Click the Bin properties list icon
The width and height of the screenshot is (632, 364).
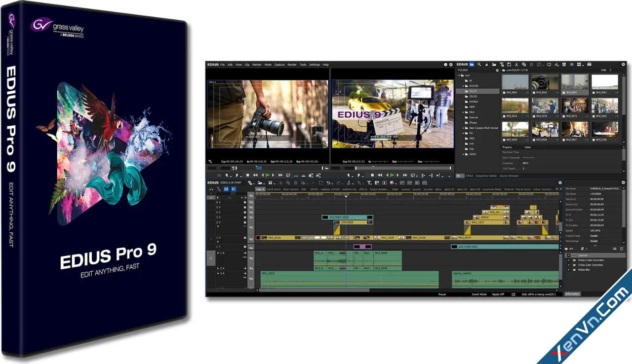point(572,65)
